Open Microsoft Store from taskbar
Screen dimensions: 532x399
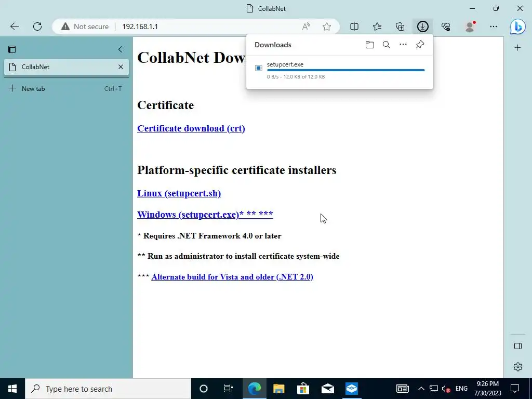(x=303, y=389)
